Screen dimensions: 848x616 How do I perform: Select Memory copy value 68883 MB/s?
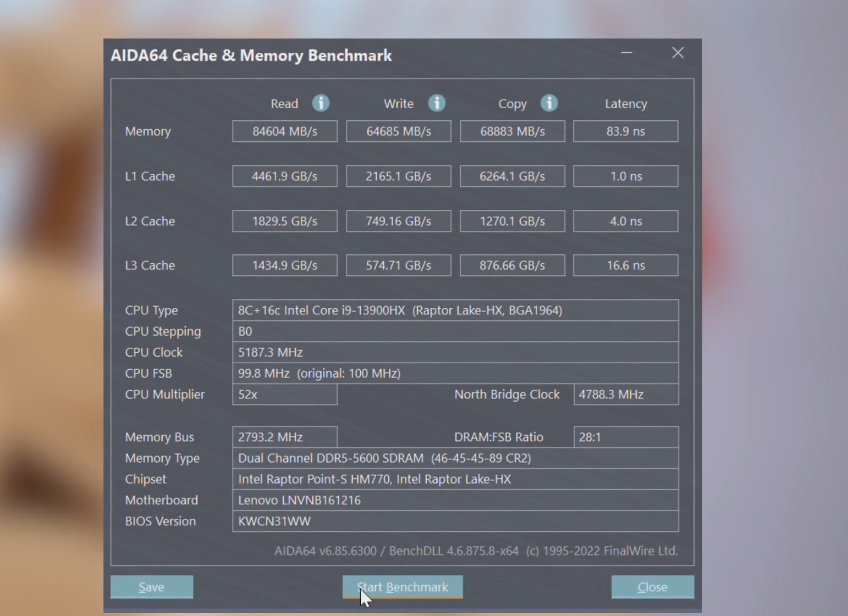[x=513, y=131]
